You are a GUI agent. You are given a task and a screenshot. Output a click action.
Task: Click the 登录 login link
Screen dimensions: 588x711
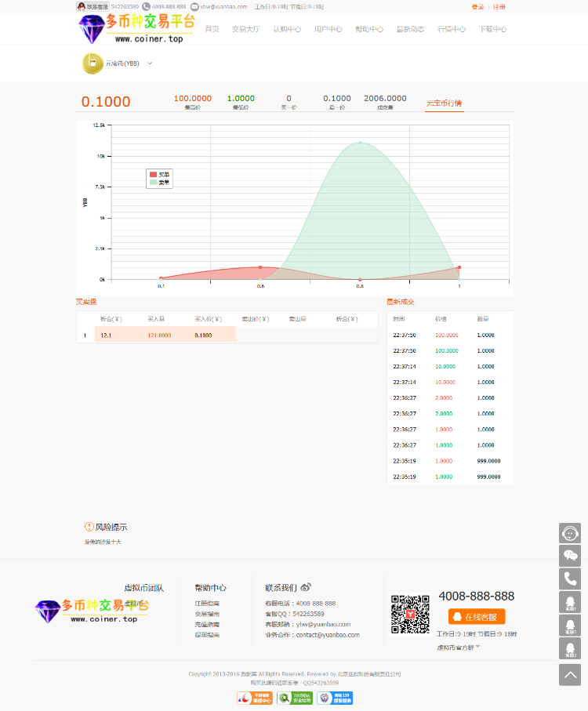[x=477, y=7]
